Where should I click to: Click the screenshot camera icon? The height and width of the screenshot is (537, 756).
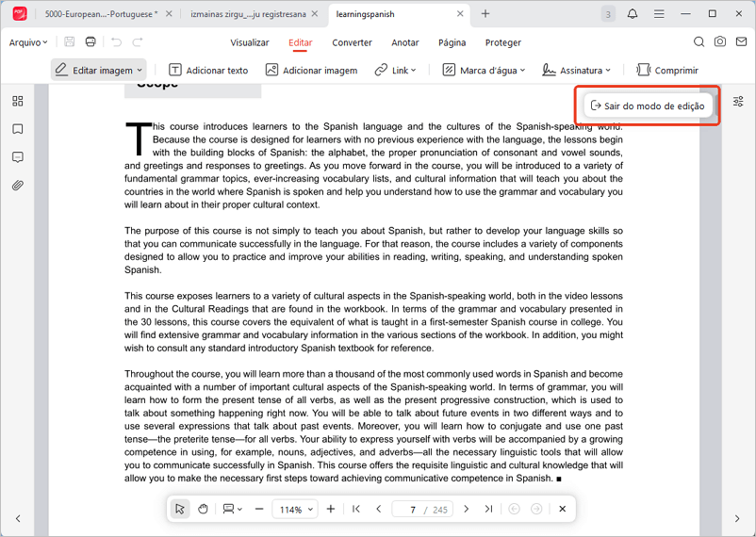[x=720, y=42]
